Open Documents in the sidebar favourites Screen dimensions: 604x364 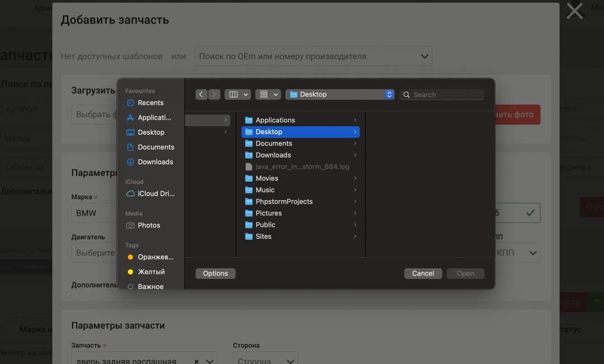pos(156,147)
